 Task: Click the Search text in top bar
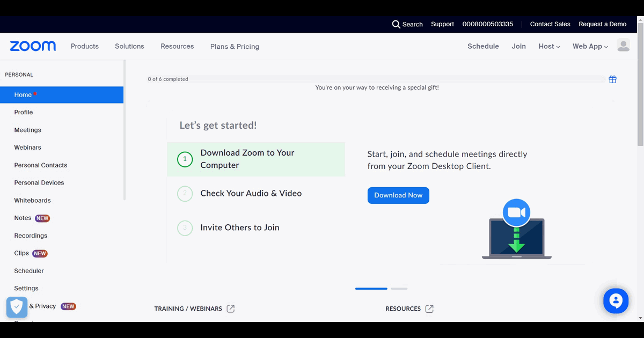click(x=413, y=24)
